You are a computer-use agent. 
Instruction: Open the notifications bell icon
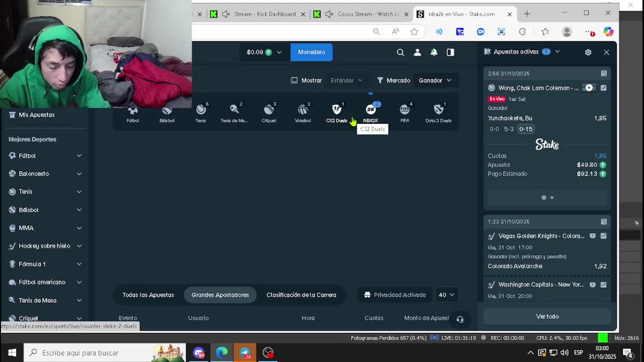(x=434, y=52)
